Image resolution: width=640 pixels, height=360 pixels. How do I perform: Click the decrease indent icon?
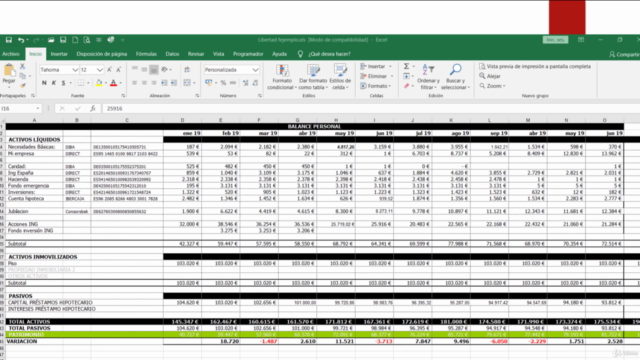(x=164, y=83)
